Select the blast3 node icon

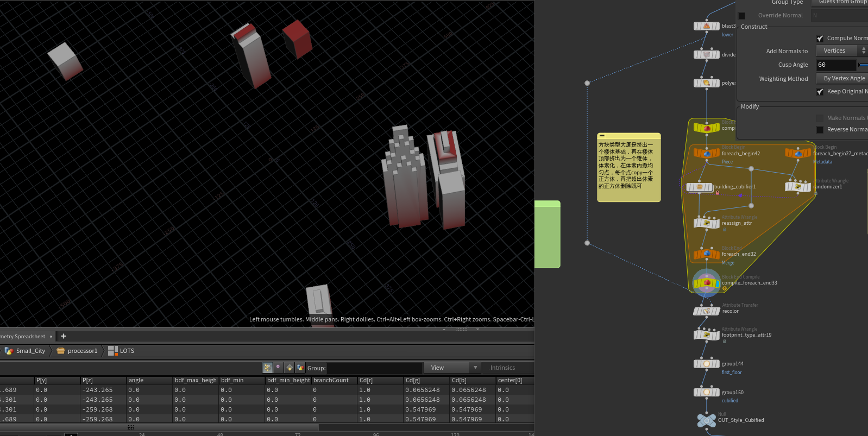coord(706,26)
